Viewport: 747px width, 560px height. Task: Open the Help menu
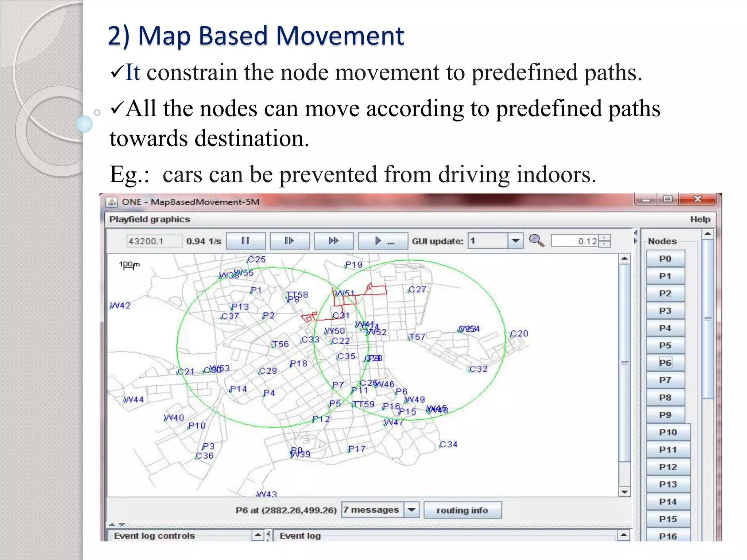[x=700, y=219]
